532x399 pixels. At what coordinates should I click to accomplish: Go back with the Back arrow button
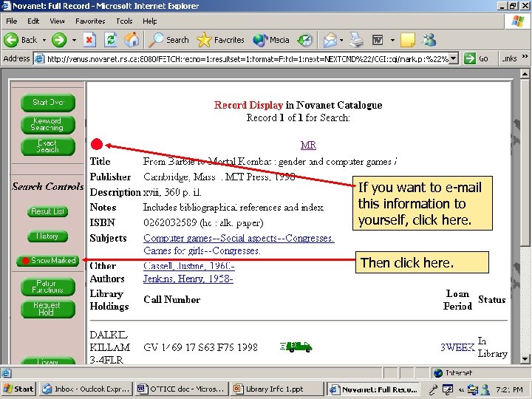[21, 40]
